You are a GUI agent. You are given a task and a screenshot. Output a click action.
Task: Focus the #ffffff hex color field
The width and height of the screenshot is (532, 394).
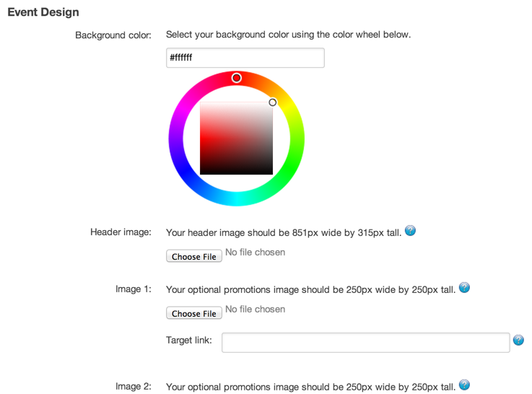[x=245, y=58]
